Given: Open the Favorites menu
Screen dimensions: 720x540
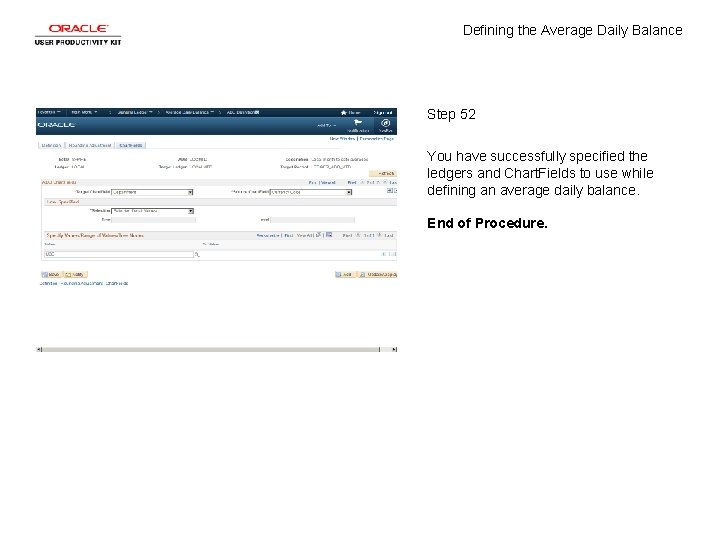Looking at the screenshot, I should [x=49, y=112].
